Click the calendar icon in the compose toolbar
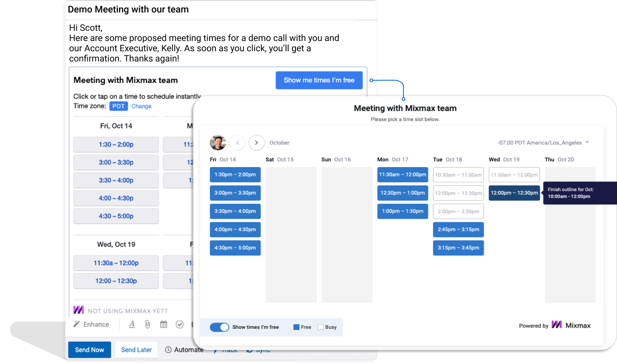Screen dimensions: 617x364 pyautogui.click(x=164, y=324)
